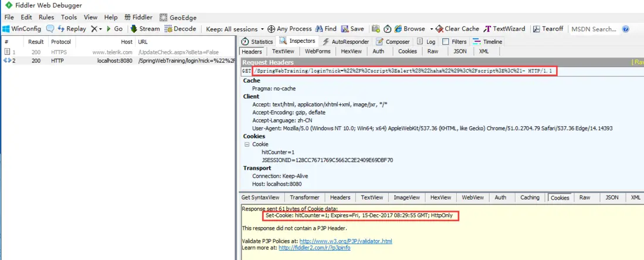Click Browse with IE icon
The width and height of the screenshot is (644, 260).
point(398,29)
